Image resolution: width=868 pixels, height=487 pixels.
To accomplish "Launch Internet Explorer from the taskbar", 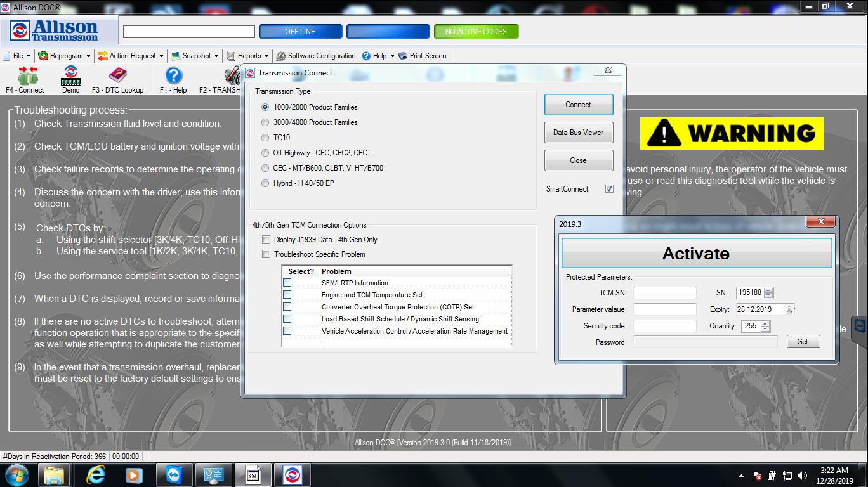I will 96,474.
